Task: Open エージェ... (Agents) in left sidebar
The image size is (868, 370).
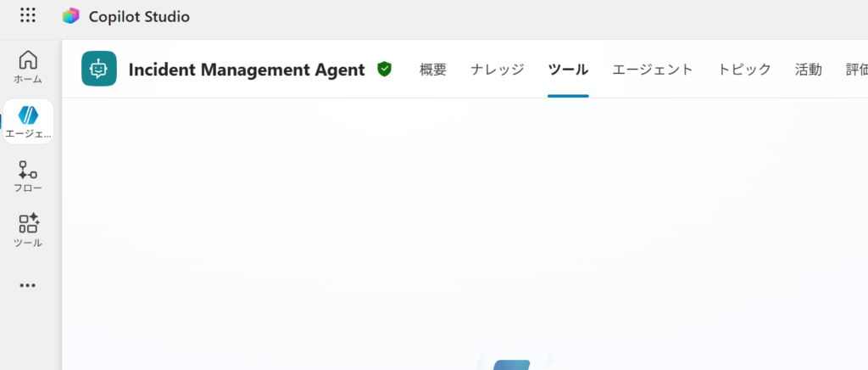Action: click(x=28, y=121)
